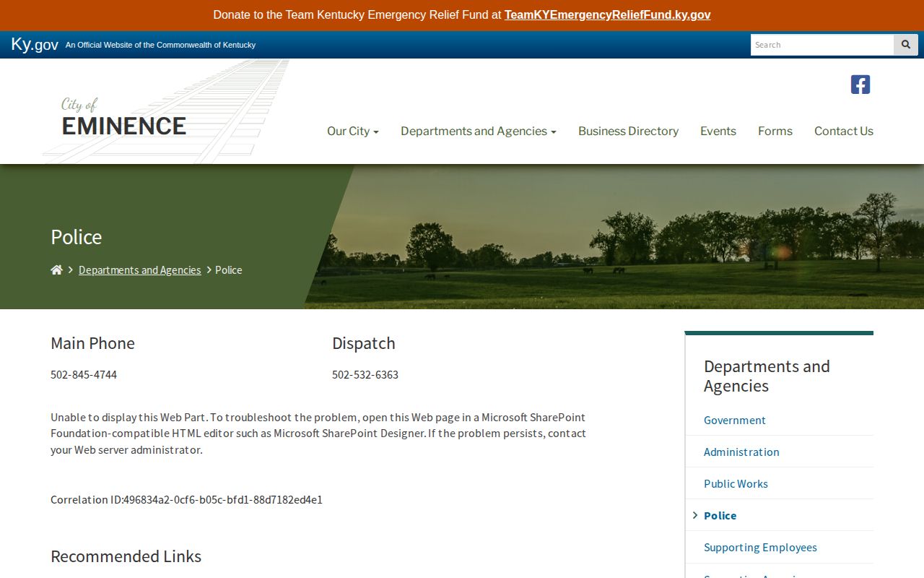
Task: Open Ky.gov portal logo link
Action: (x=35, y=44)
